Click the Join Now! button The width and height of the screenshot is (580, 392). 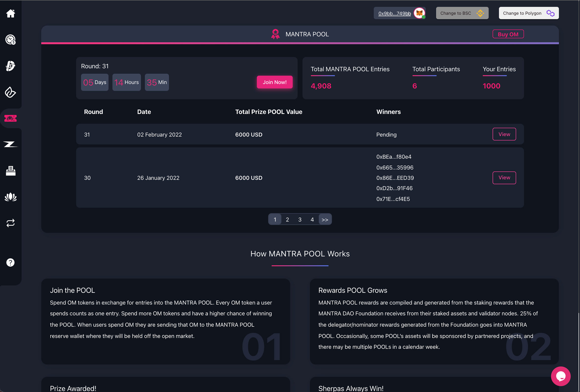click(x=274, y=82)
